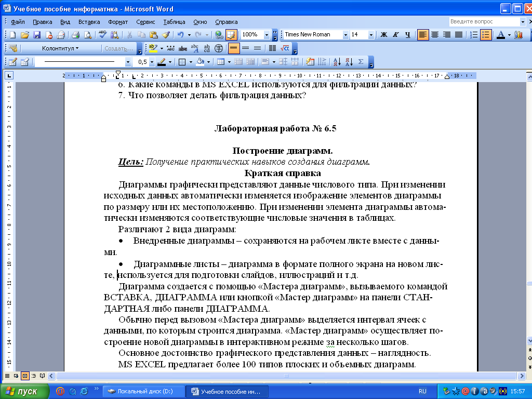Open the zoom 100% dropdown
This screenshot has height=399, width=532.
[267, 35]
